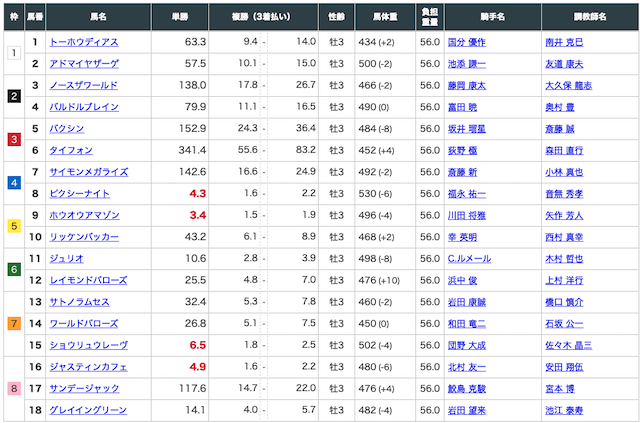640x423 pixels.
Task: Open jockey 斎藤 新 profile
Action: (x=462, y=172)
